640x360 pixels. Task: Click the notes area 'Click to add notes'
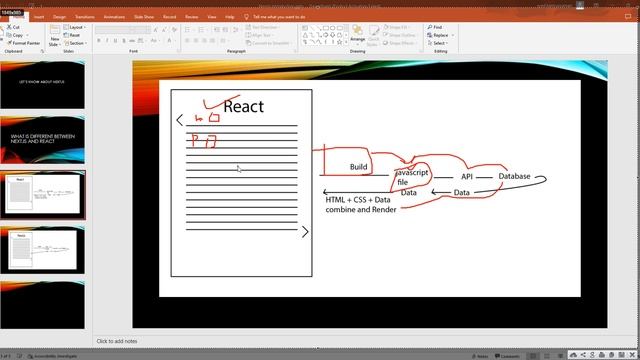(117, 341)
